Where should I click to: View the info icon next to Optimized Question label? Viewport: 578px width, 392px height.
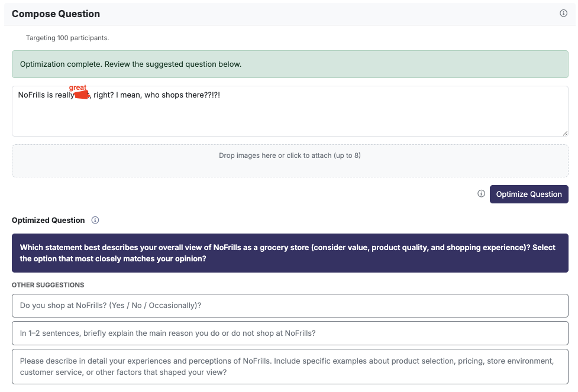(95, 220)
